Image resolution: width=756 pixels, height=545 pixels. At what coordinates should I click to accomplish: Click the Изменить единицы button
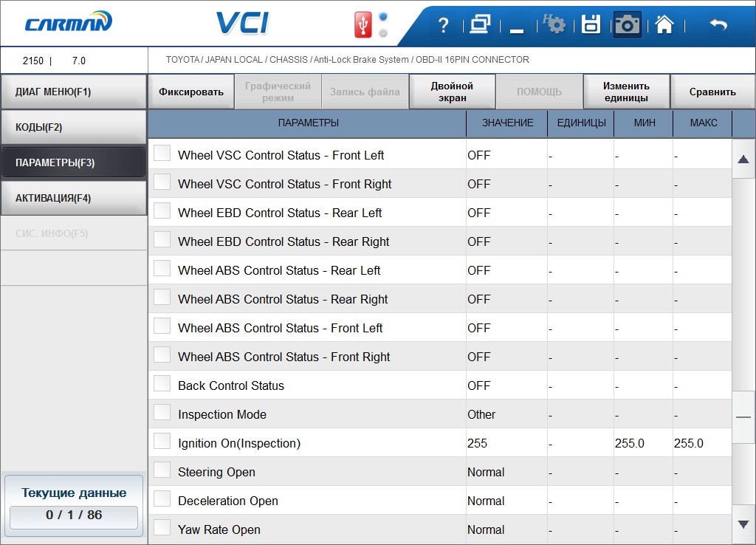626,92
